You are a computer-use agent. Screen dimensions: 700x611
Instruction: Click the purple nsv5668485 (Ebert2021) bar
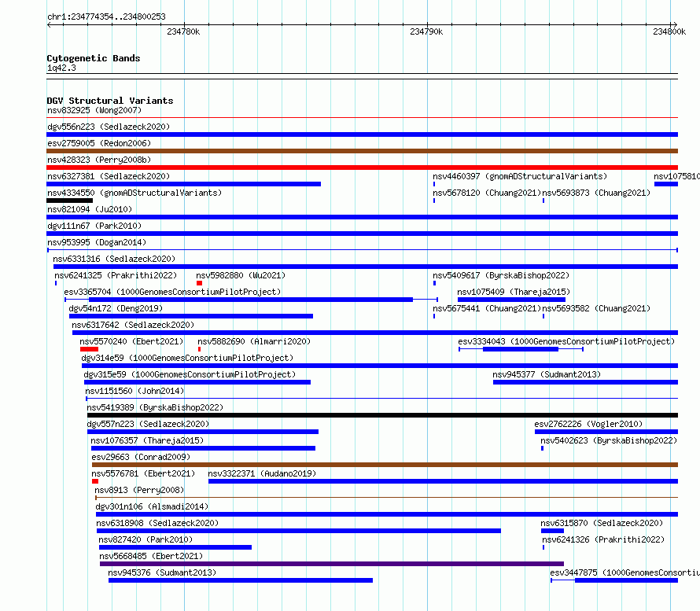pyautogui.click(x=332, y=564)
